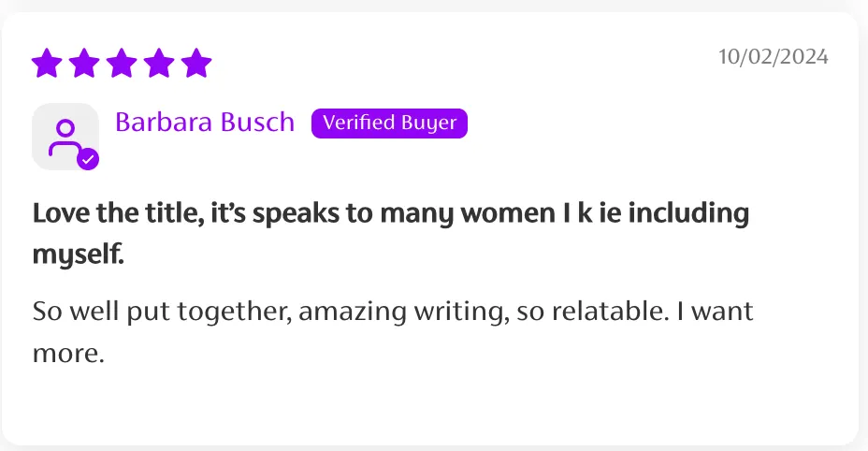Open the reviewer avatar person icon
The height and width of the screenshot is (451, 868).
click(65, 137)
